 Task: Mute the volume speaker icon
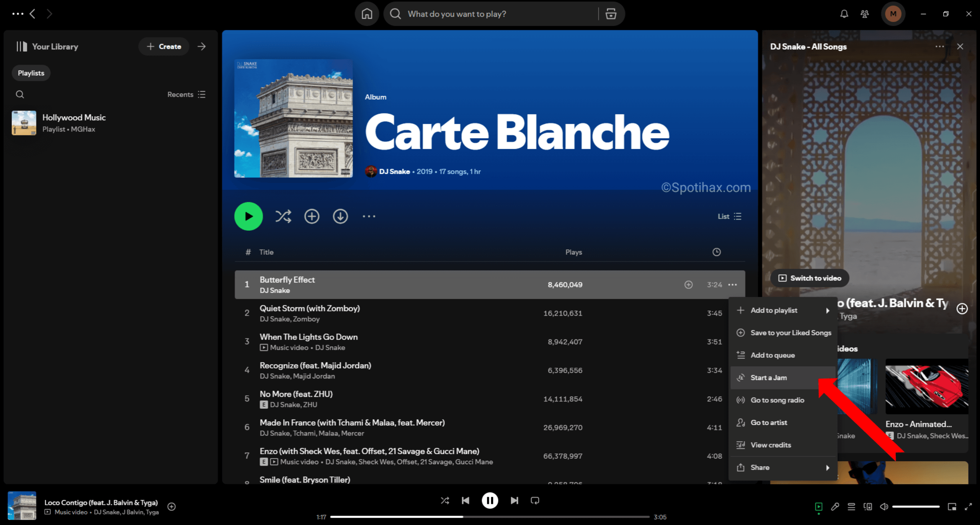[884, 507]
